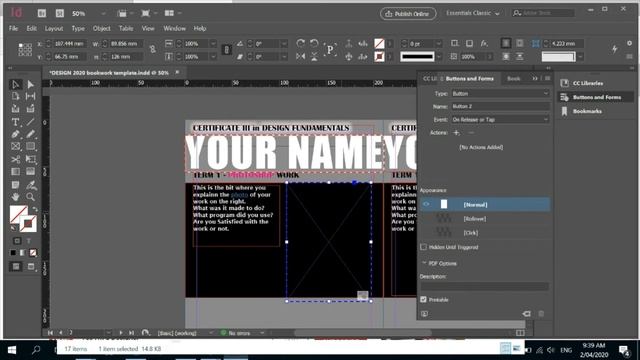Toggle auto-fit wrap option icon
Image resolution: width=640 pixels, height=360 pixels.
[x=536, y=43]
